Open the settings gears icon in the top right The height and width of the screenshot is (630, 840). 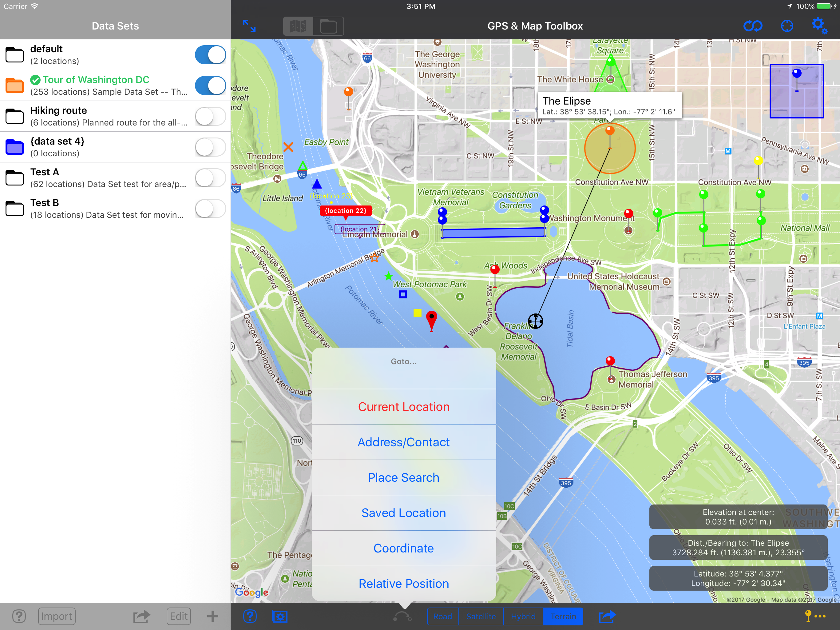pyautogui.click(x=819, y=26)
